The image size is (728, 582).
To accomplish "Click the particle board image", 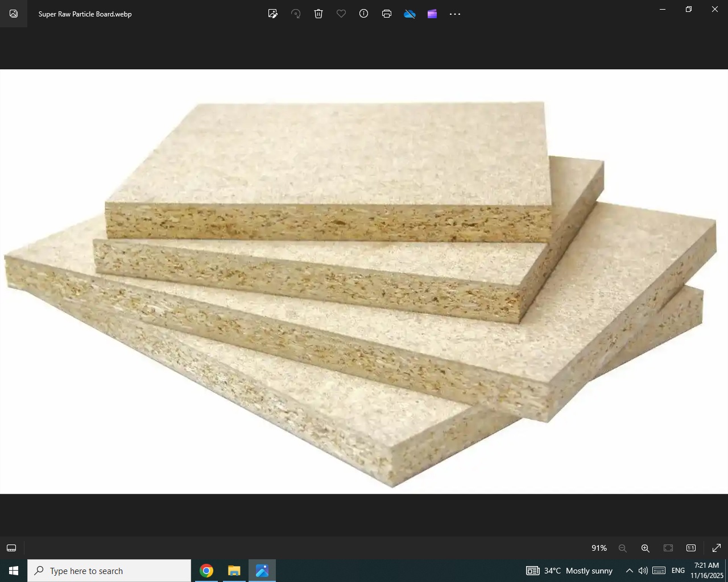I will click(364, 281).
